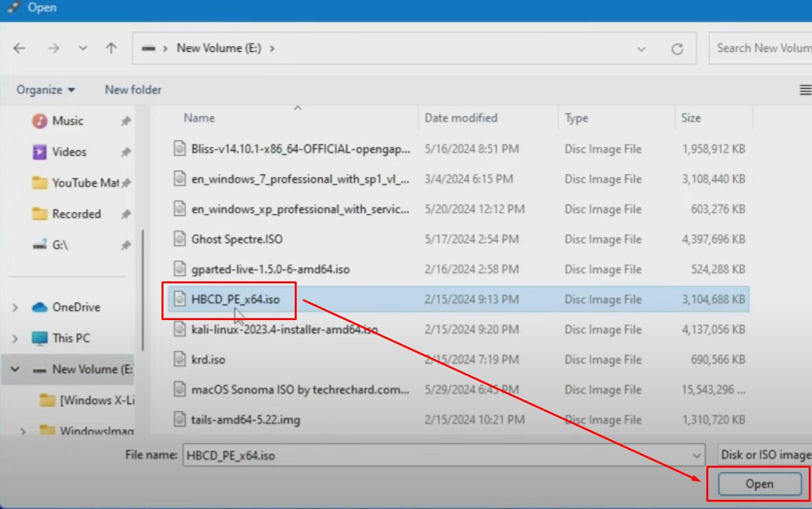The height and width of the screenshot is (509, 812).
Task: Select New Volume (E:) in navigation pane
Action: [83, 369]
